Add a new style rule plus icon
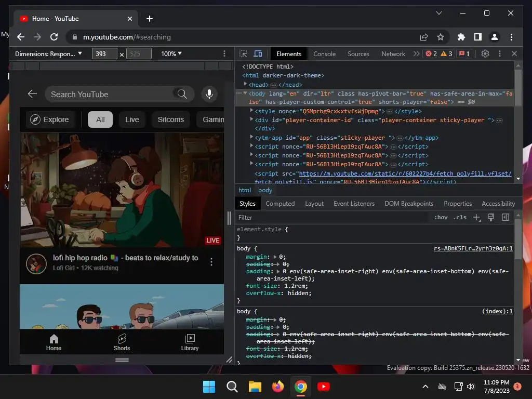 (x=477, y=218)
